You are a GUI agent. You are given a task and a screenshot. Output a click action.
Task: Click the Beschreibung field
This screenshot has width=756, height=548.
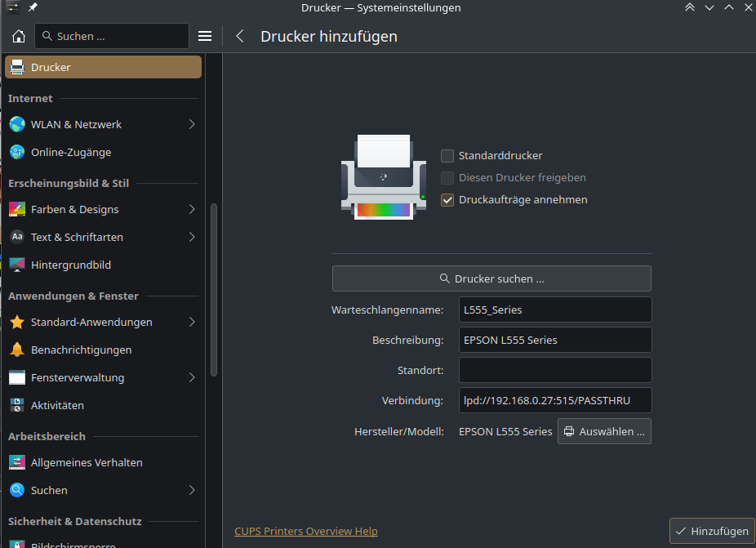(555, 340)
